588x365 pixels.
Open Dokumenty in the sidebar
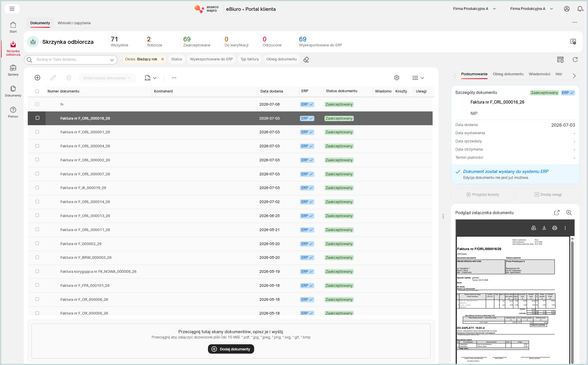13,91
